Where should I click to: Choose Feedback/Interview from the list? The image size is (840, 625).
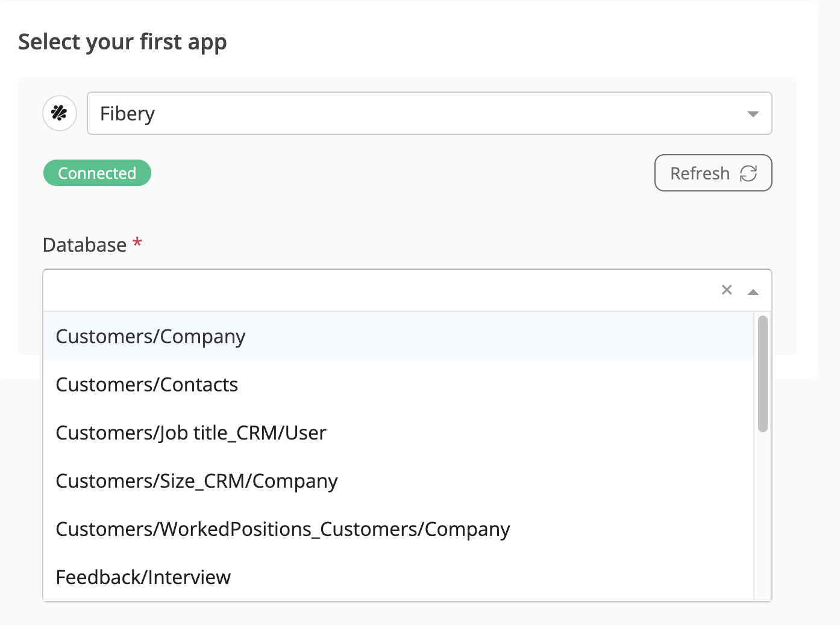[x=398, y=577]
